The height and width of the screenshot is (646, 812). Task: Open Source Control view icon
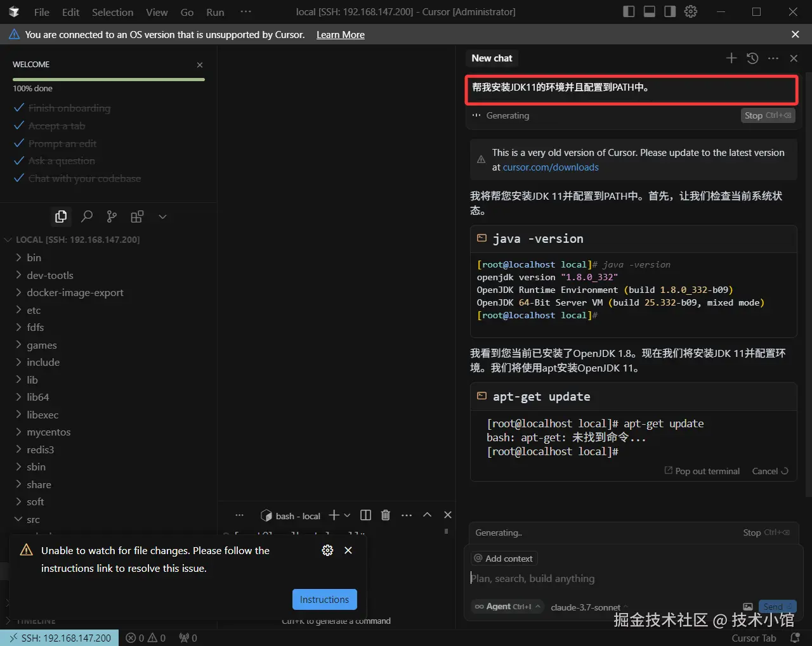pos(112,217)
